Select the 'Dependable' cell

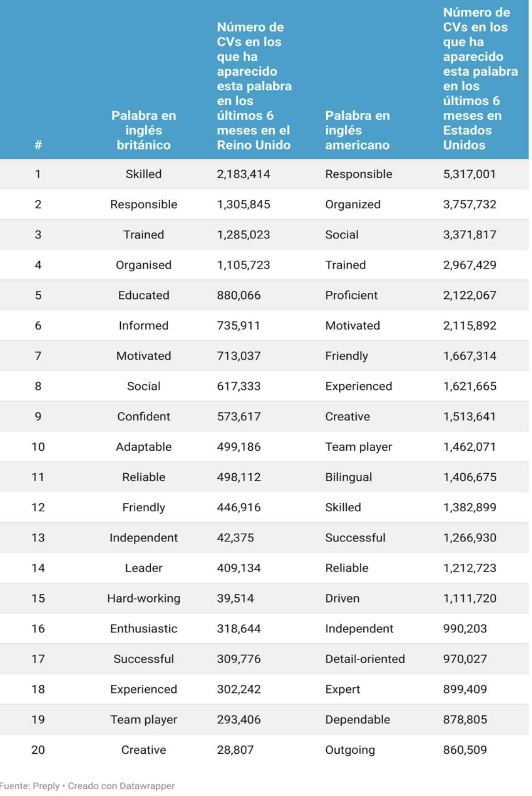pos(357,719)
